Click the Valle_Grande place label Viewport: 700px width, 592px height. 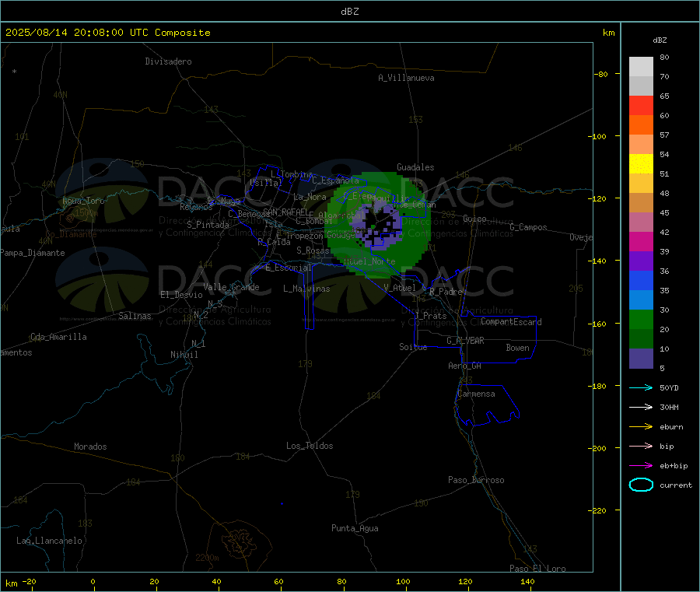[231, 287]
